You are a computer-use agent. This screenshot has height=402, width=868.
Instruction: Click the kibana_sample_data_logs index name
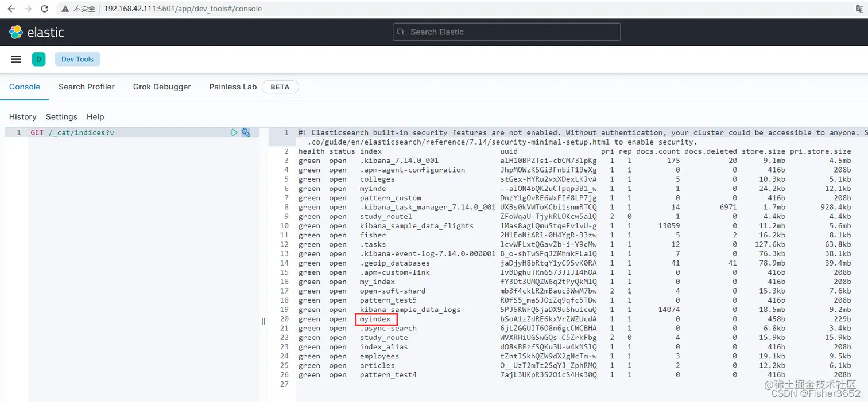coord(410,310)
